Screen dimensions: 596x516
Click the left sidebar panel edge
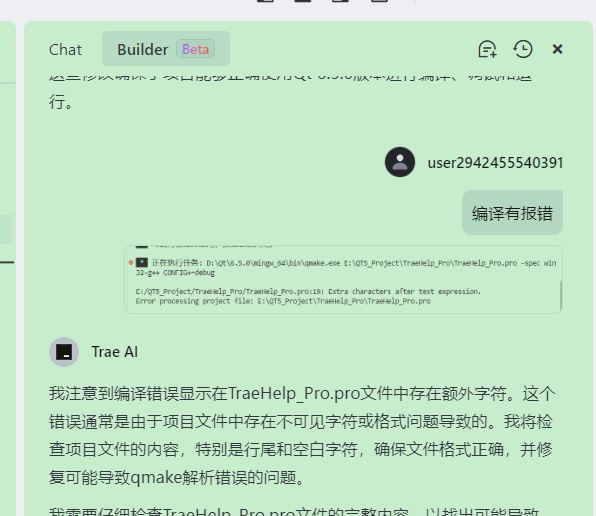click(8, 266)
